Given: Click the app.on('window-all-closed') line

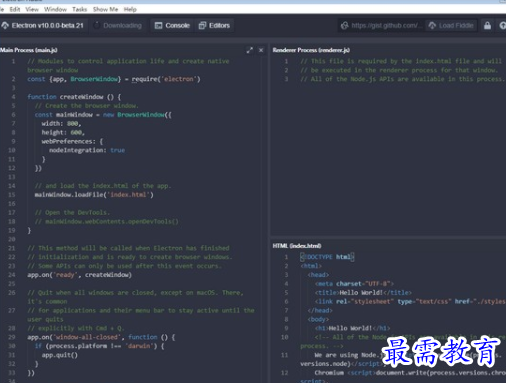Looking at the screenshot, I should coord(101,337).
